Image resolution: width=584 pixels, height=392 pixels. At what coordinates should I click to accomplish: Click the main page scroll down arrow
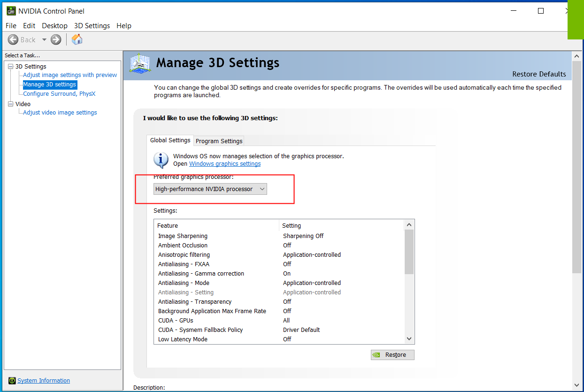pos(577,385)
